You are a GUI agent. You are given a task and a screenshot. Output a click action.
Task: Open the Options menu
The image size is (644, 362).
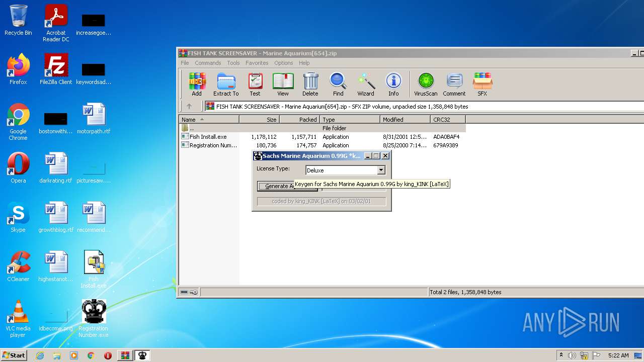pos(283,63)
